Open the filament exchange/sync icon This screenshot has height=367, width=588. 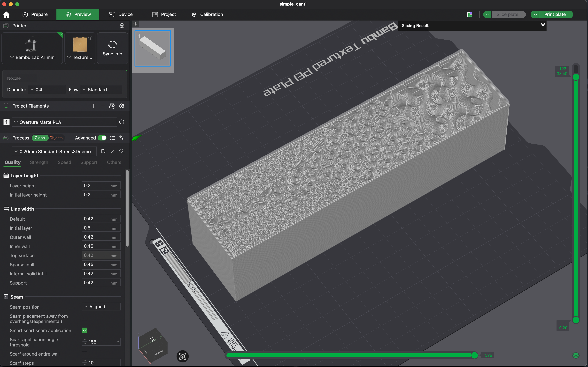(112, 106)
